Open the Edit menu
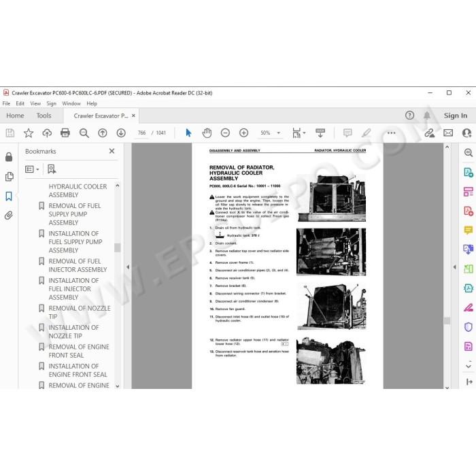The height and width of the screenshot is (476, 476). tap(20, 103)
